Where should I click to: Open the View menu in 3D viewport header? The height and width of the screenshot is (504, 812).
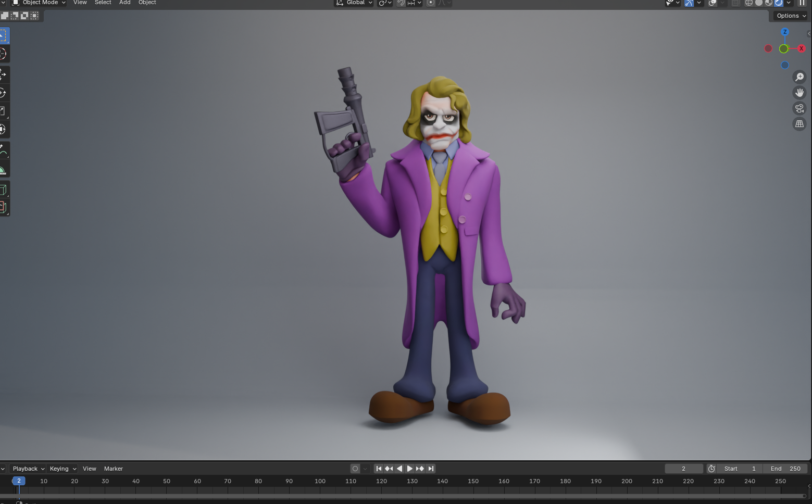coord(80,3)
